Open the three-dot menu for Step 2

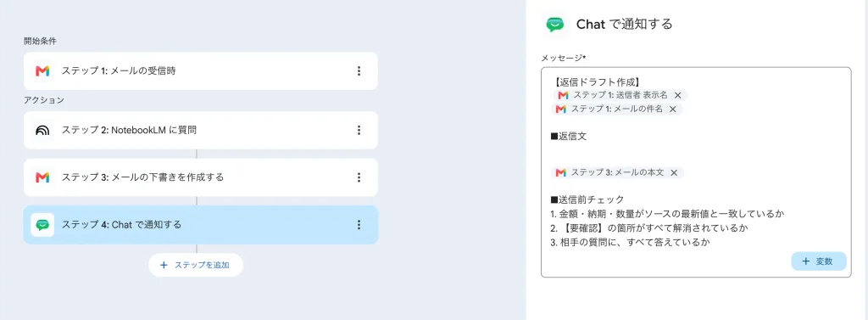(359, 131)
